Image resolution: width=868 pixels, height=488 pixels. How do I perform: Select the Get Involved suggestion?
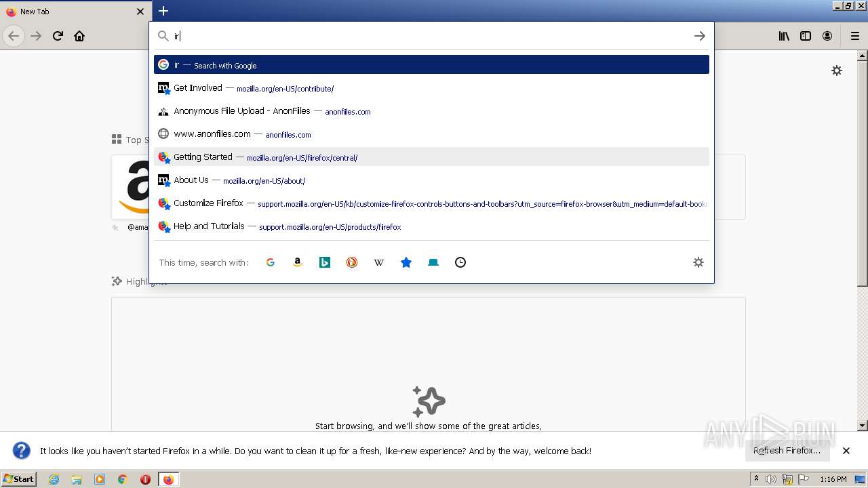point(431,88)
